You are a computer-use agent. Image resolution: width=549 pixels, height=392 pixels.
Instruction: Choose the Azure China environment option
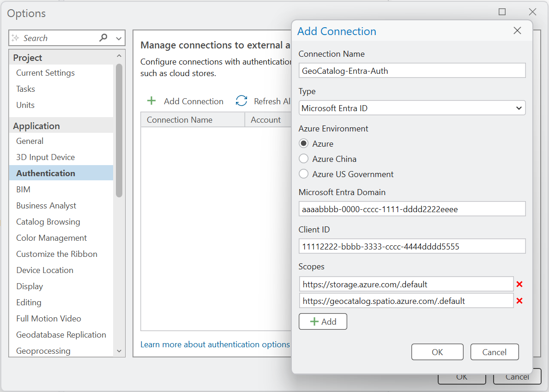coord(303,159)
